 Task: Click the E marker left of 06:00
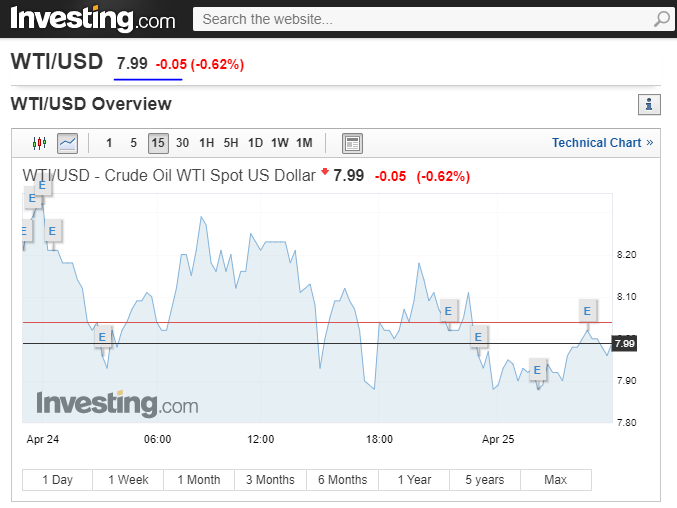(102, 337)
